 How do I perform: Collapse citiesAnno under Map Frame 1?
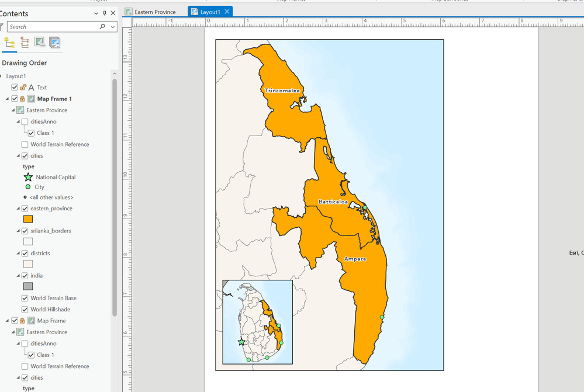click(18, 122)
